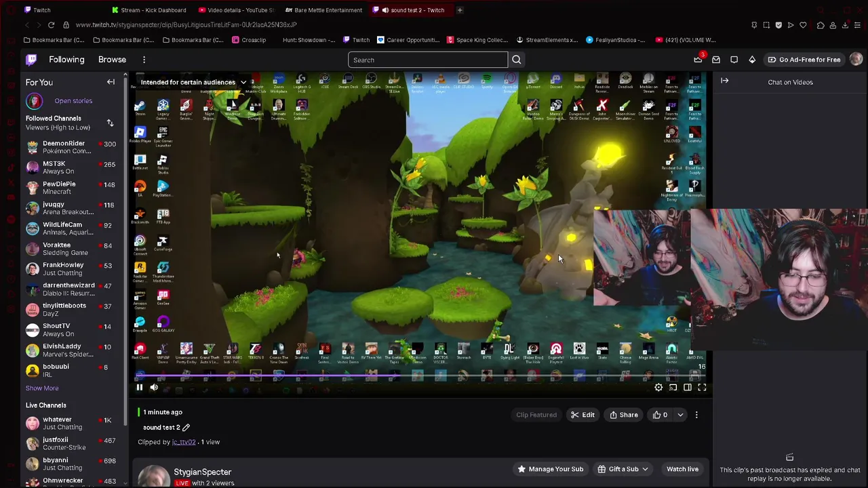
Task: Reload the browser page
Action: coord(51,25)
